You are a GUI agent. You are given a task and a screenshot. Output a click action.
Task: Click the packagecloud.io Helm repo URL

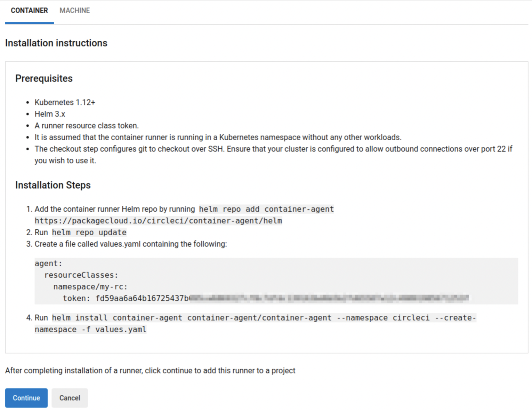pyautogui.click(x=158, y=221)
